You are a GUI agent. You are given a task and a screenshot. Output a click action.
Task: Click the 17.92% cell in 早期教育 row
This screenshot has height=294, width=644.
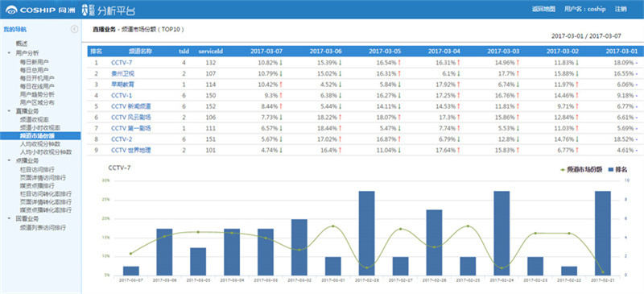[448, 85]
